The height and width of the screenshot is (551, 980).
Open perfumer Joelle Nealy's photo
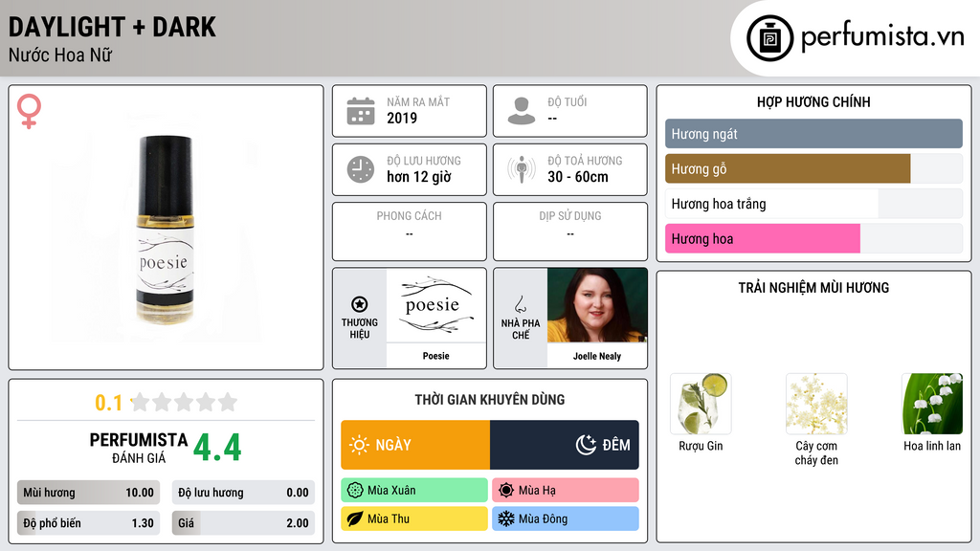[597, 305]
